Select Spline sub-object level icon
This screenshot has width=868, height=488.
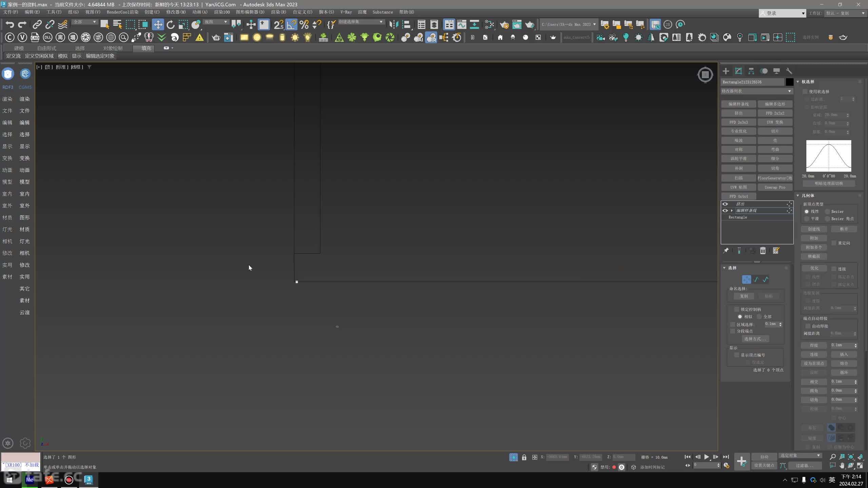(766, 279)
